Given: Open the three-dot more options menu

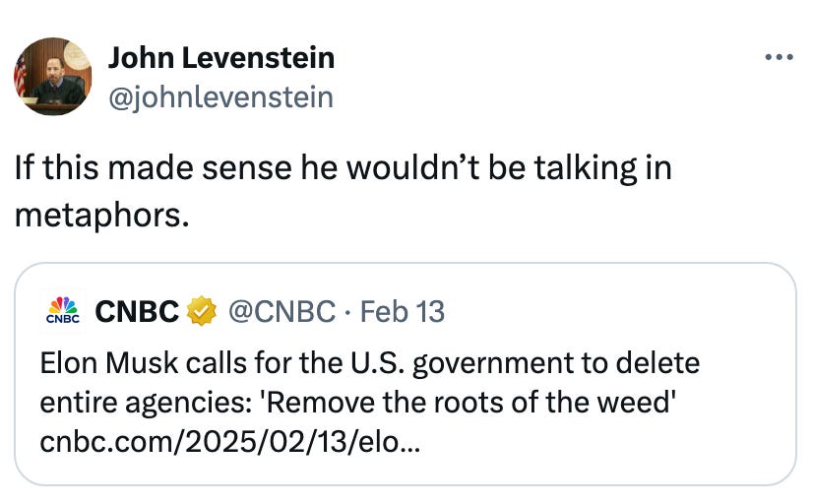Looking at the screenshot, I should 779,56.
